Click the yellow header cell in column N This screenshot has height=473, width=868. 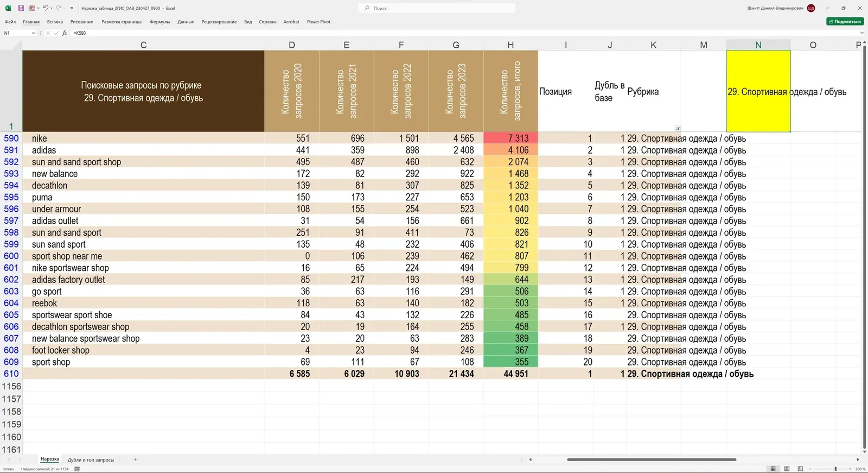click(758, 91)
